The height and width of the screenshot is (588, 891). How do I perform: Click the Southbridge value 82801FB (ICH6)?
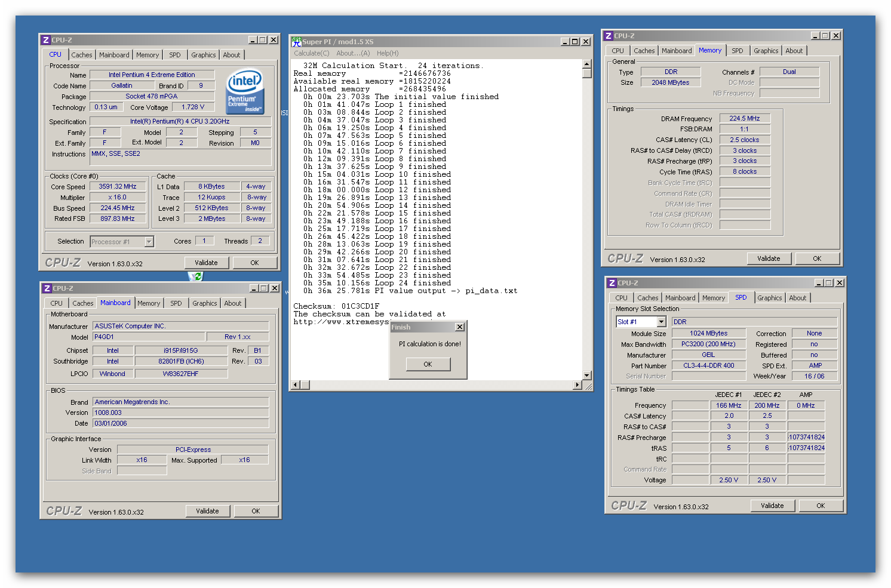181,361
